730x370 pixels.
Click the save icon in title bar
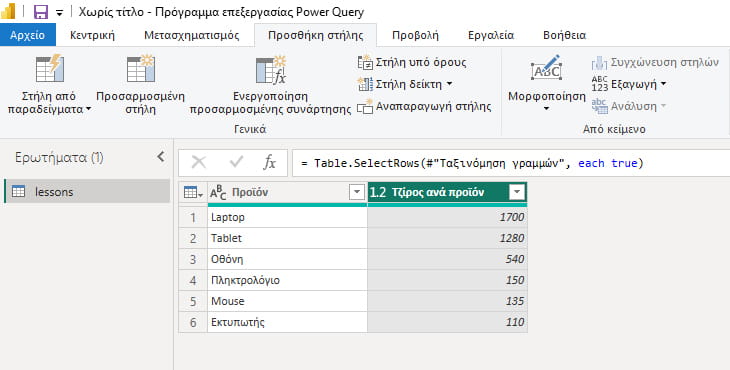pyautogui.click(x=41, y=12)
